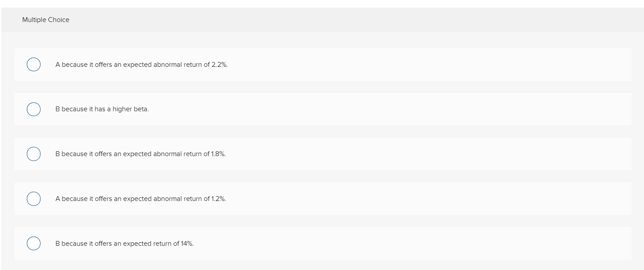The width and height of the screenshot is (644, 270).
Task: Click the option stating 'A because it offers 1.2%'
Action: pyautogui.click(x=140, y=199)
